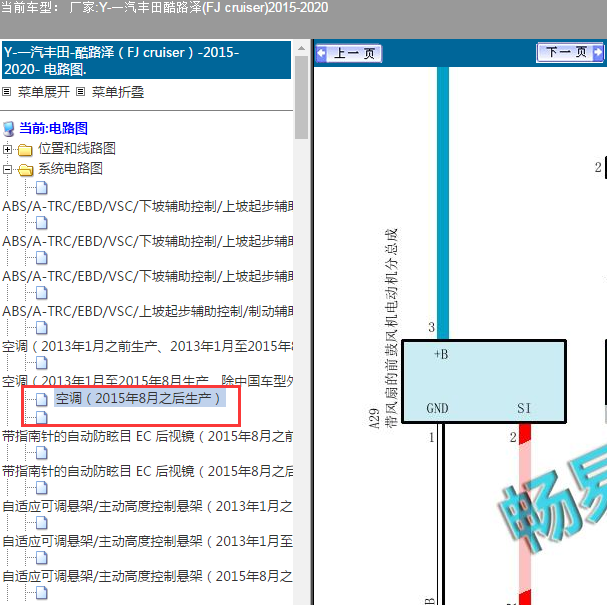Click the tree panel scrollbar up arrow
The image size is (607, 605).
pos(301,48)
